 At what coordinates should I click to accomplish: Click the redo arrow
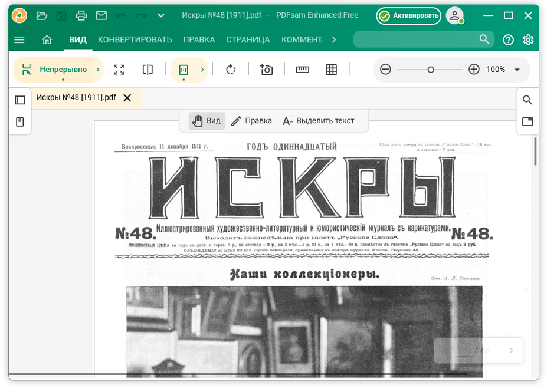pos(141,15)
